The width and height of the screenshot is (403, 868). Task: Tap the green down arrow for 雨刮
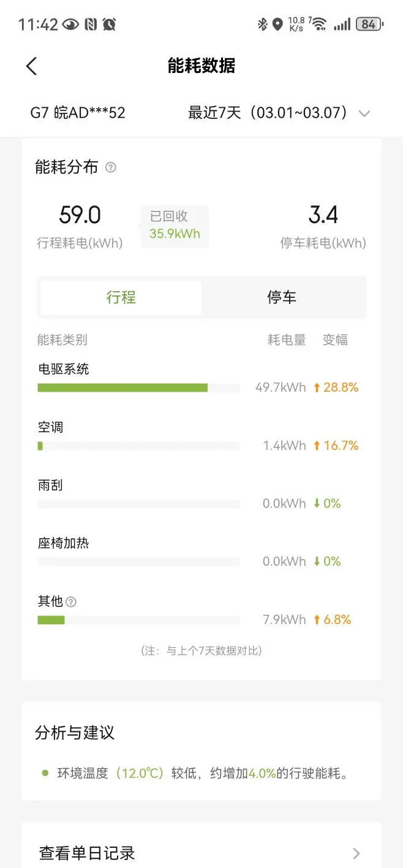point(317,503)
